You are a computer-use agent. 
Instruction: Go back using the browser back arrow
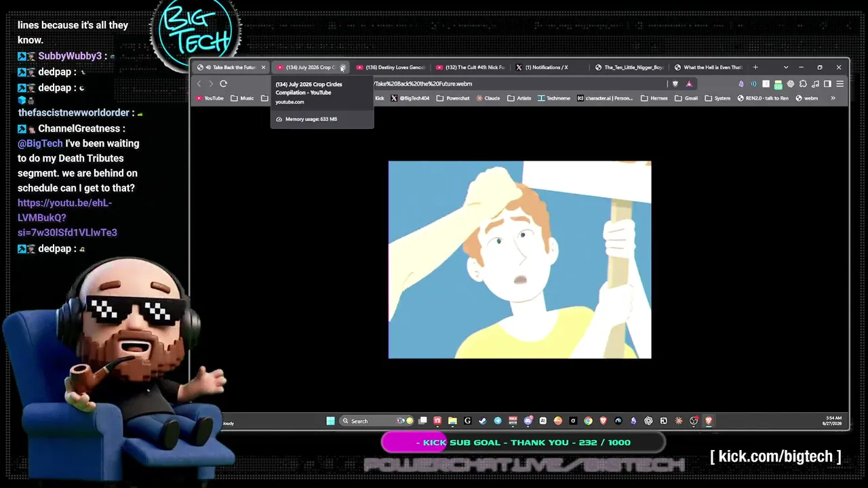coord(199,83)
